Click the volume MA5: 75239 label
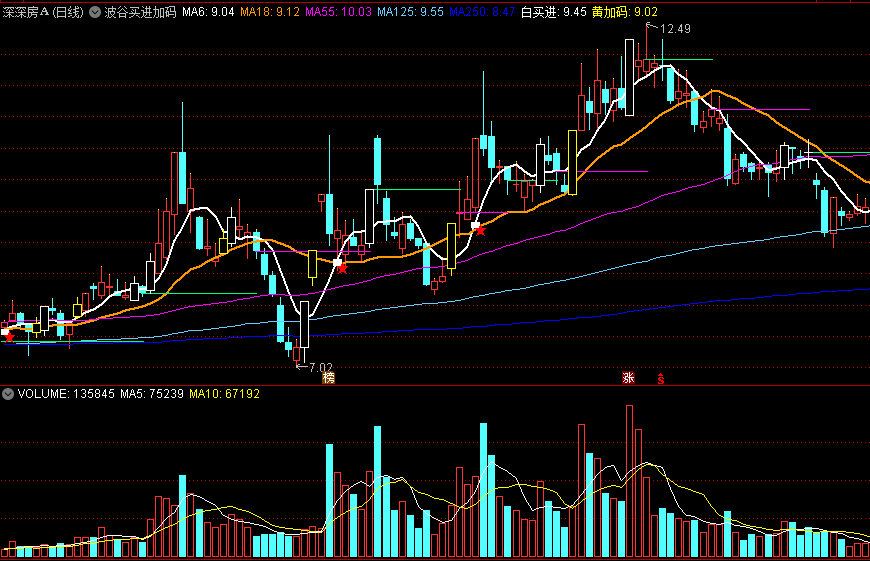This screenshot has width=870, height=561. coord(152,394)
